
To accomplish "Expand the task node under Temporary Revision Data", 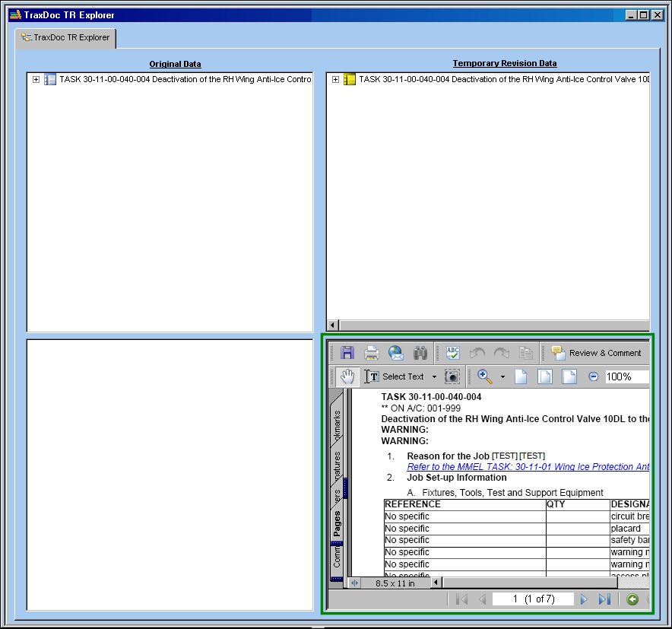I will tap(335, 79).
